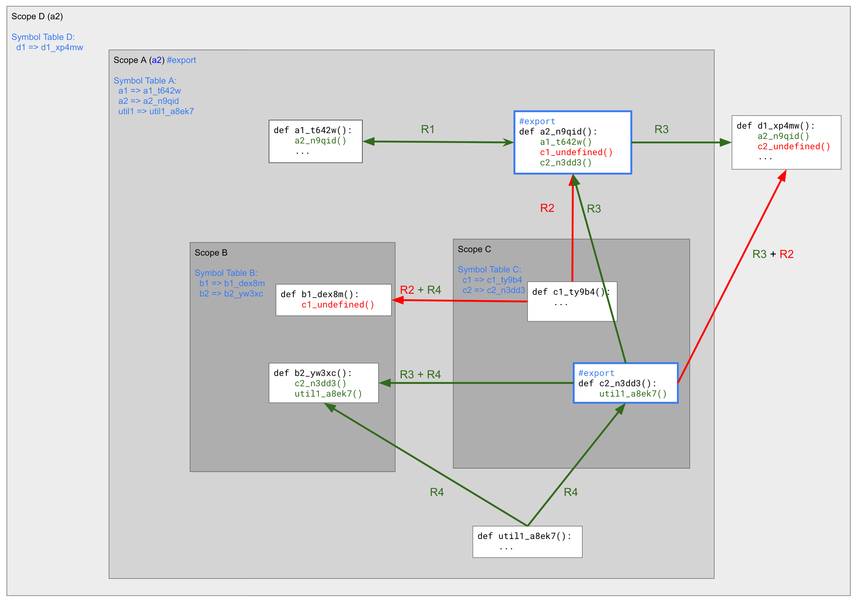Screen dimensions: 868x604
Task: Click the red c1_undefined() call in b1_dex8m
Action: click(338, 304)
